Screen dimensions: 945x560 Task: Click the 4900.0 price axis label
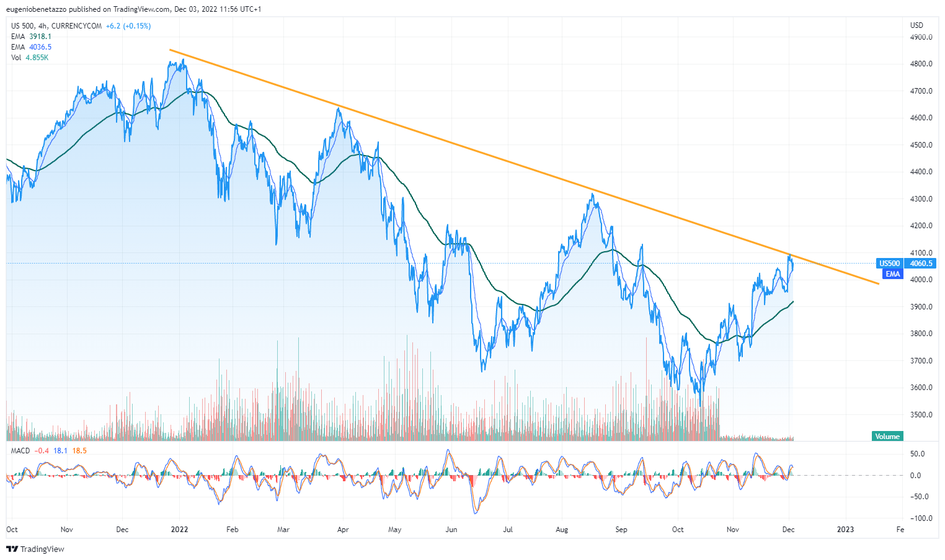point(921,37)
